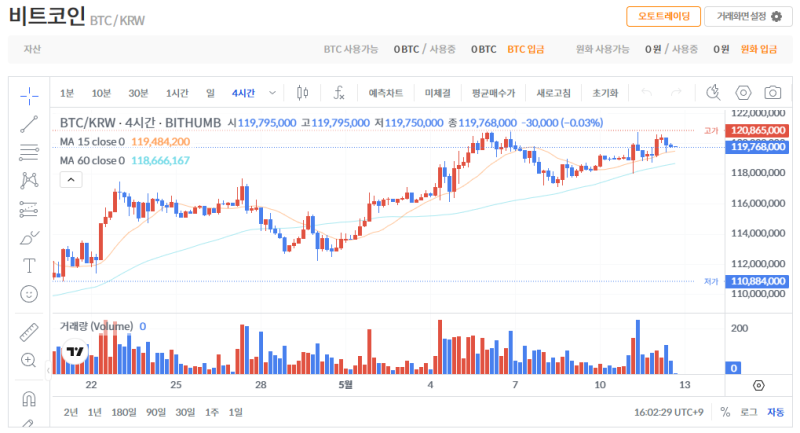Click the 새로고침 refresh button
Screen dimensions: 800x433
[553, 93]
